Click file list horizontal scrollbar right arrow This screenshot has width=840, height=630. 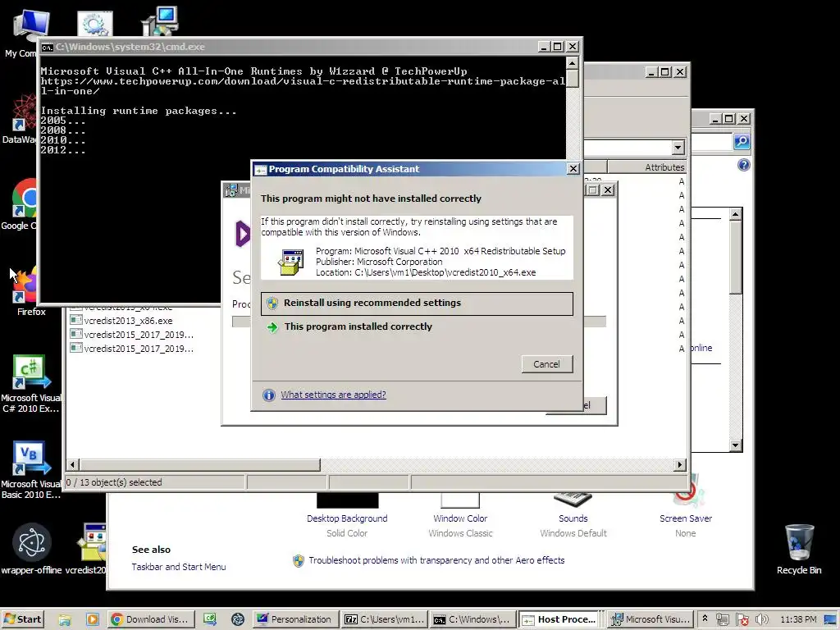click(x=680, y=465)
